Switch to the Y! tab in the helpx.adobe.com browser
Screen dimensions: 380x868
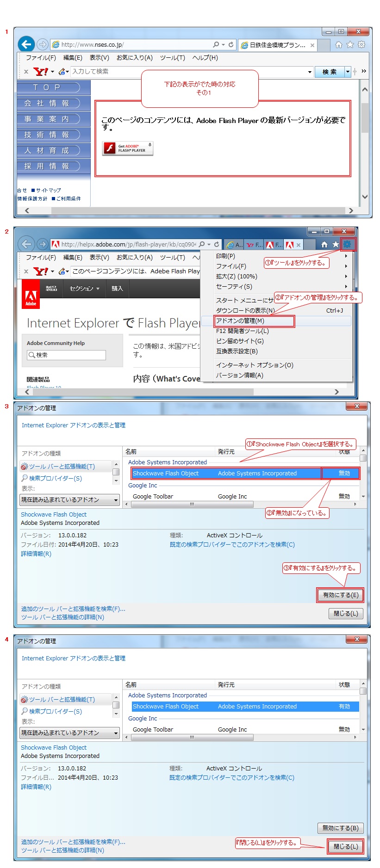click(254, 245)
